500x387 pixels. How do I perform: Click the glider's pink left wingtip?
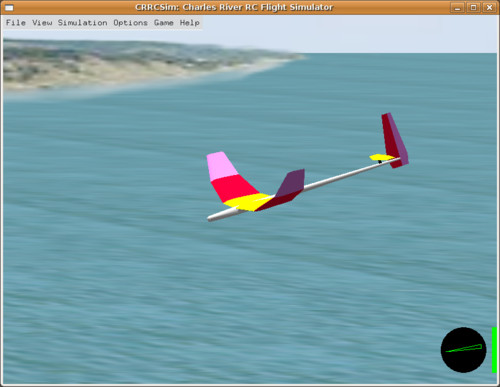(221, 166)
